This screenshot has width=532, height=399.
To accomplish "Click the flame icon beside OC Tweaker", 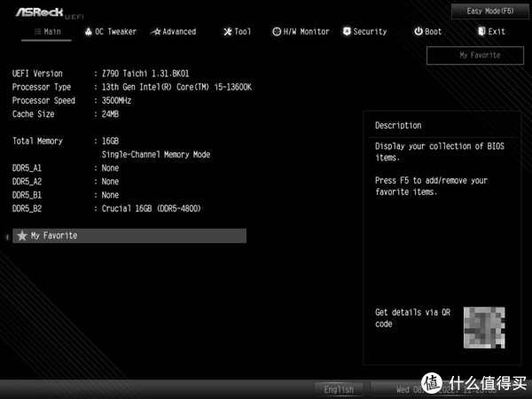I will [x=89, y=32].
